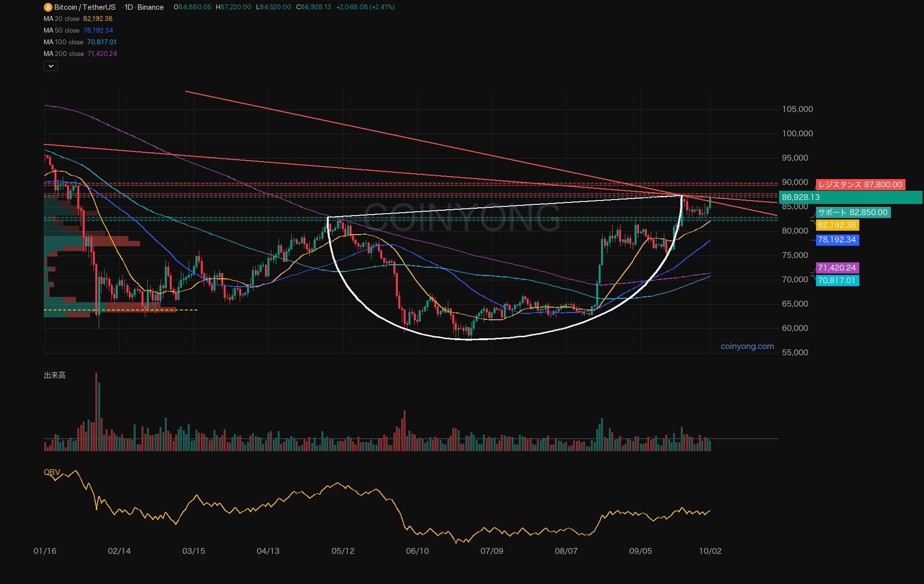Click the 05/12 date axis label

pyautogui.click(x=343, y=551)
